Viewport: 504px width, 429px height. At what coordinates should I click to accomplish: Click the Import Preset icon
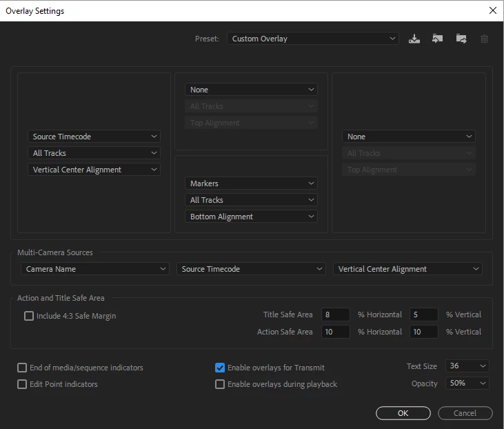[437, 39]
